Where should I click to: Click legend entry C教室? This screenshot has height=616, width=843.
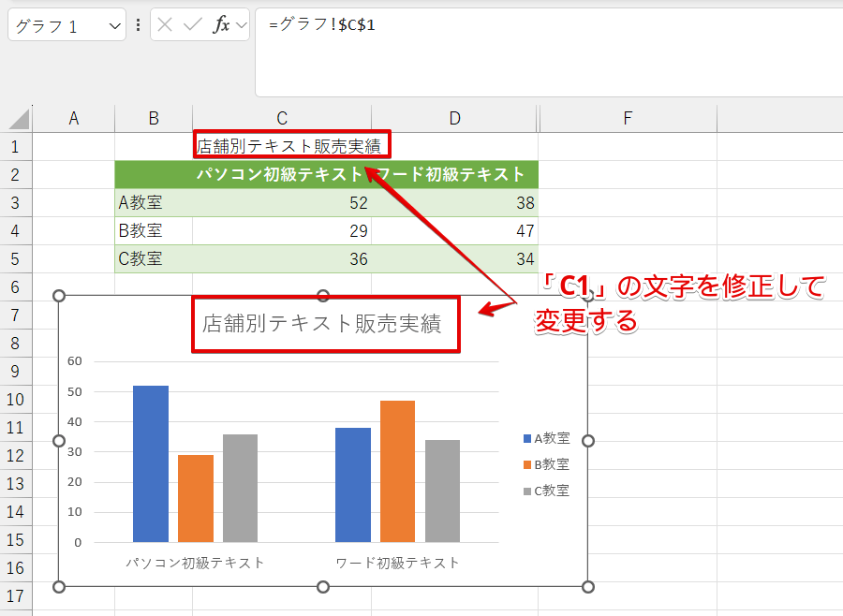point(547,491)
